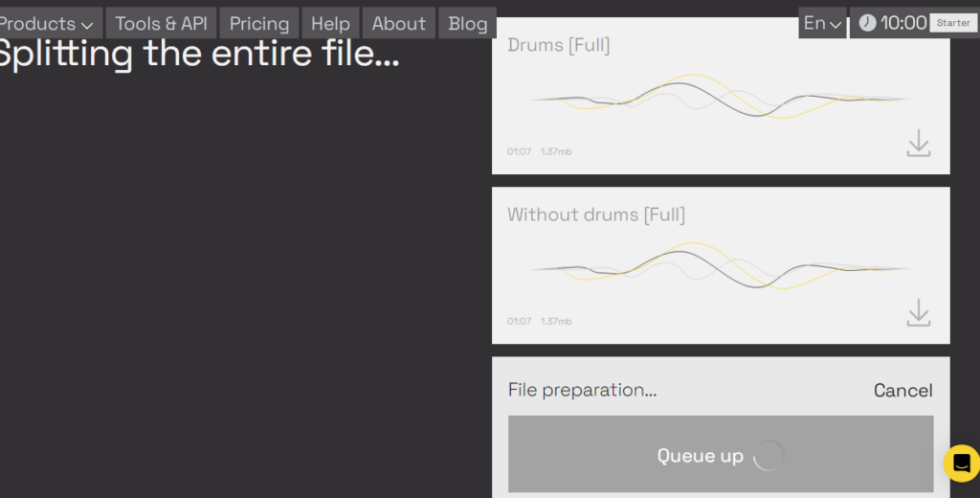The height and width of the screenshot is (498, 980).
Task: Seek within the Without drums [Full] waveform
Action: tap(720, 267)
